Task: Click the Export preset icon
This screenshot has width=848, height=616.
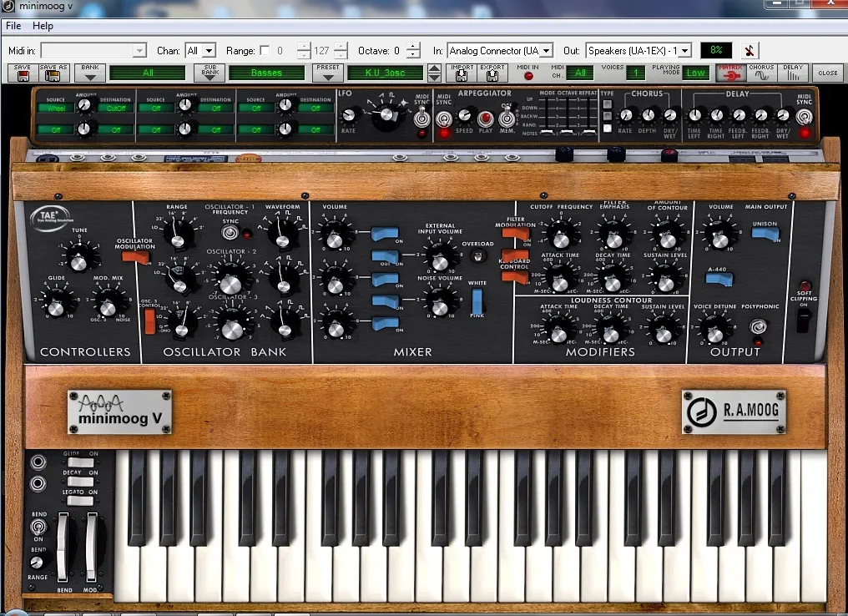Action: pos(492,73)
